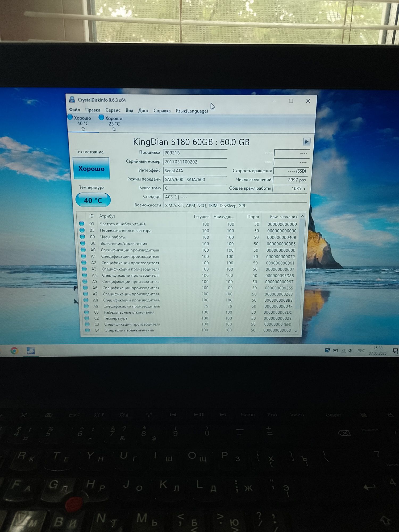Open the Сервис menu

pyautogui.click(x=113, y=110)
